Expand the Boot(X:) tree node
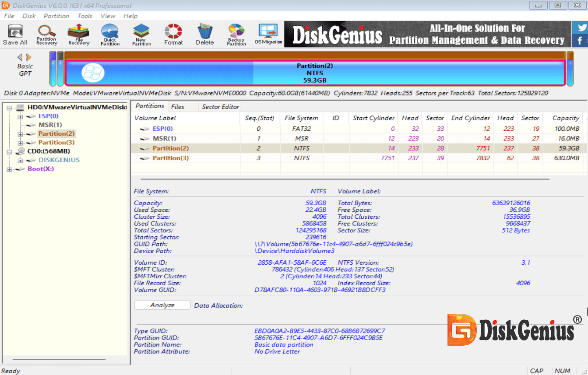The height and width of the screenshot is (375, 588). pos(10,169)
